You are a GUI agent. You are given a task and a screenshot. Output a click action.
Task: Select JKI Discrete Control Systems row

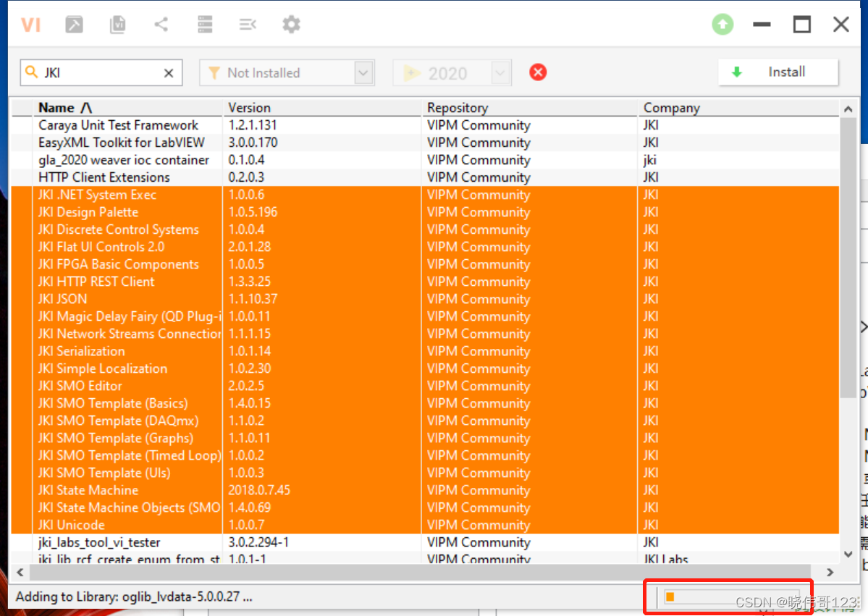pos(425,229)
